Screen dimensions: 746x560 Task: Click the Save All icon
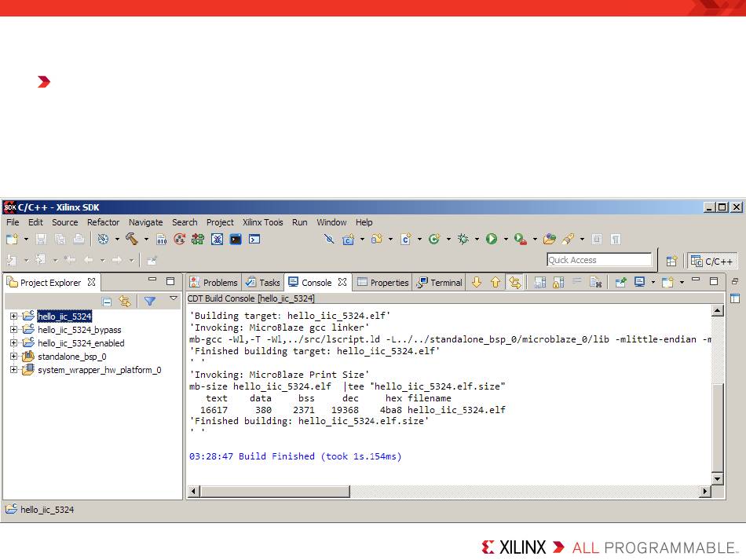point(60,240)
